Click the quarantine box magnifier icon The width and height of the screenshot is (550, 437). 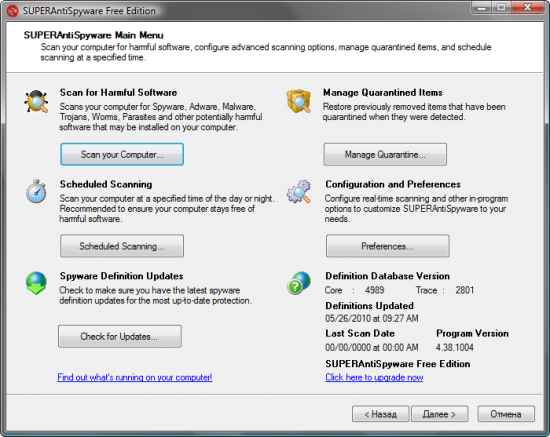click(x=299, y=101)
